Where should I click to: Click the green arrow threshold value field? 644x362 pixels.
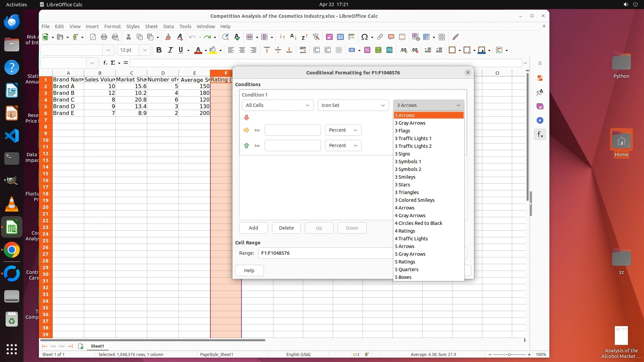292,145
